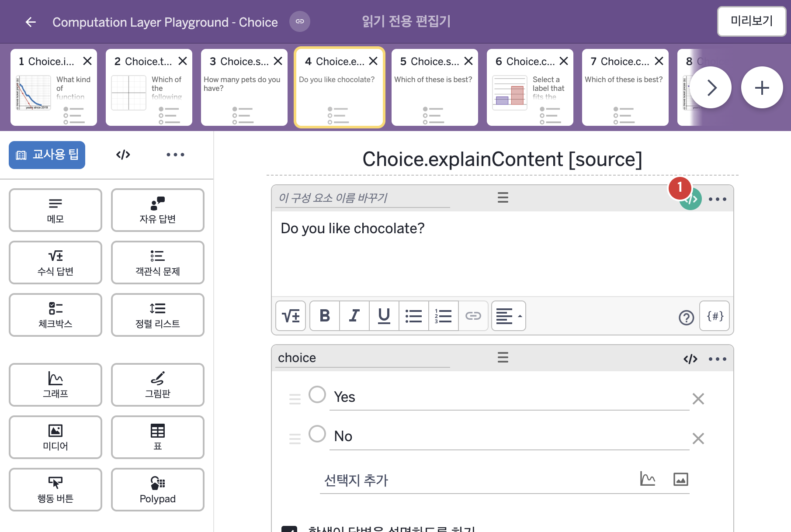Add a 행동 버튼 action button component
The image size is (791, 532).
(x=56, y=490)
